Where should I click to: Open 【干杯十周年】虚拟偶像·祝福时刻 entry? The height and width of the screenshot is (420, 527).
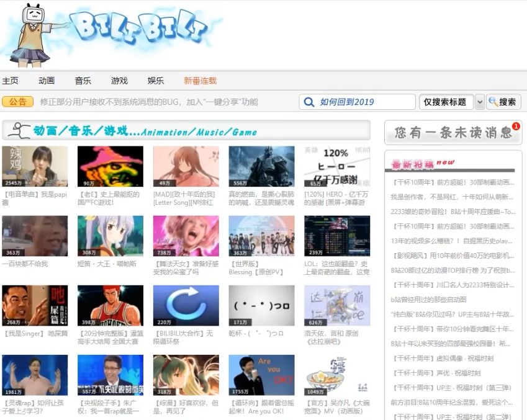443,359
